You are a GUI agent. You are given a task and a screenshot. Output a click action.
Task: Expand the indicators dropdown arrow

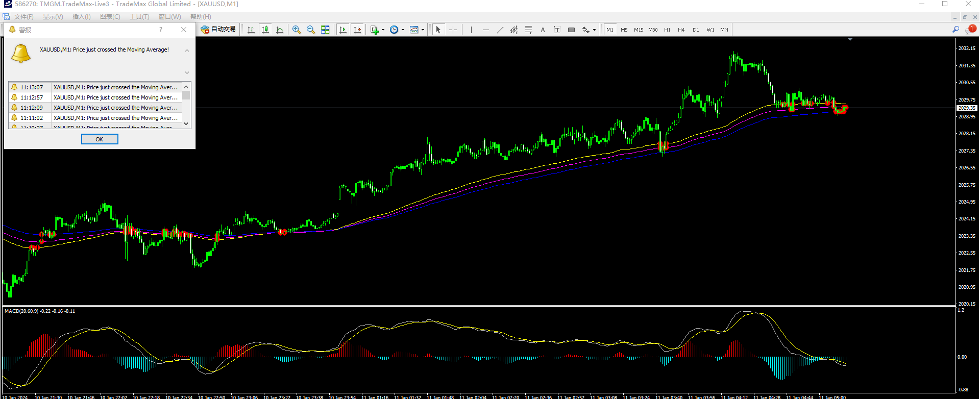tap(383, 30)
